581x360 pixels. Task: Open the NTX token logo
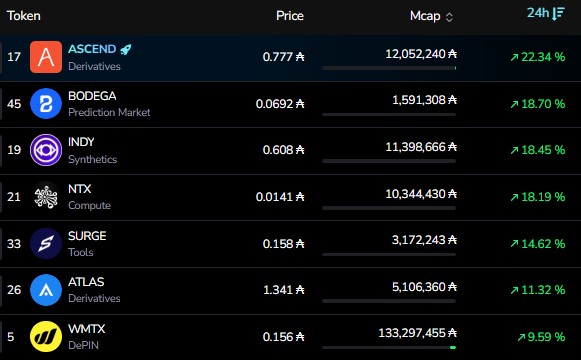click(46, 197)
